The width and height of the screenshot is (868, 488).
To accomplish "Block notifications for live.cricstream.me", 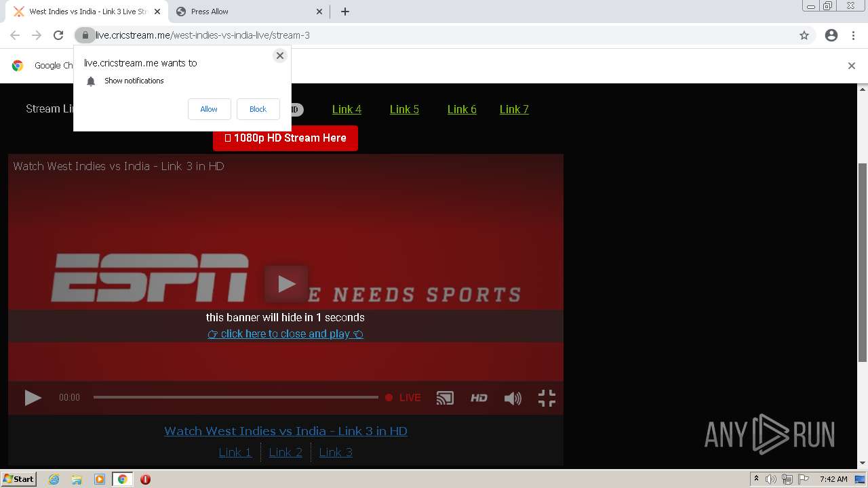I will pyautogui.click(x=258, y=109).
